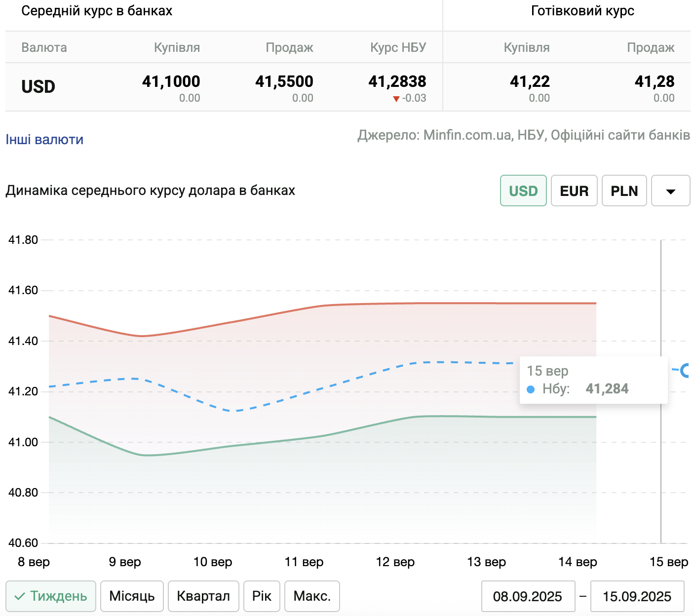Screen dimensions: 694x616
Task: Switch chart to PLN currency
Action: [624, 191]
